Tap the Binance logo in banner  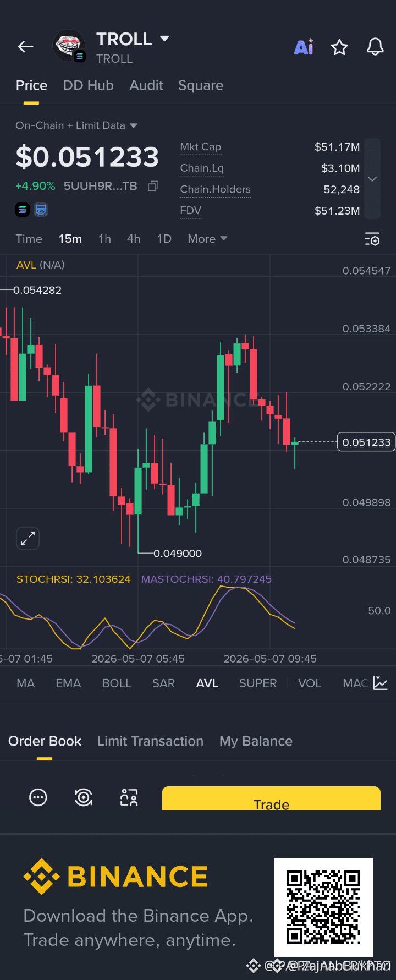pyautogui.click(x=116, y=877)
